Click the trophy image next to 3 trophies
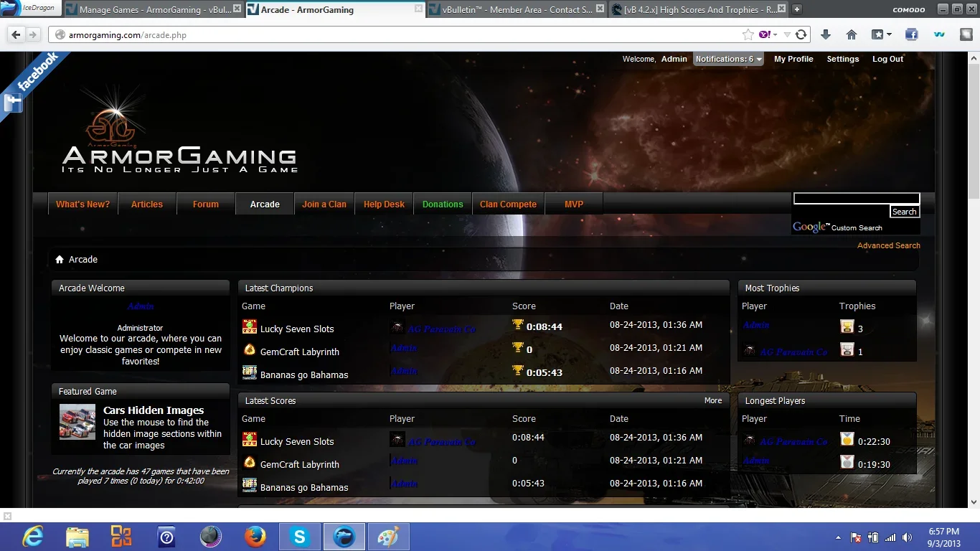The width and height of the screenshot is (980, 551). click(847, 327)
